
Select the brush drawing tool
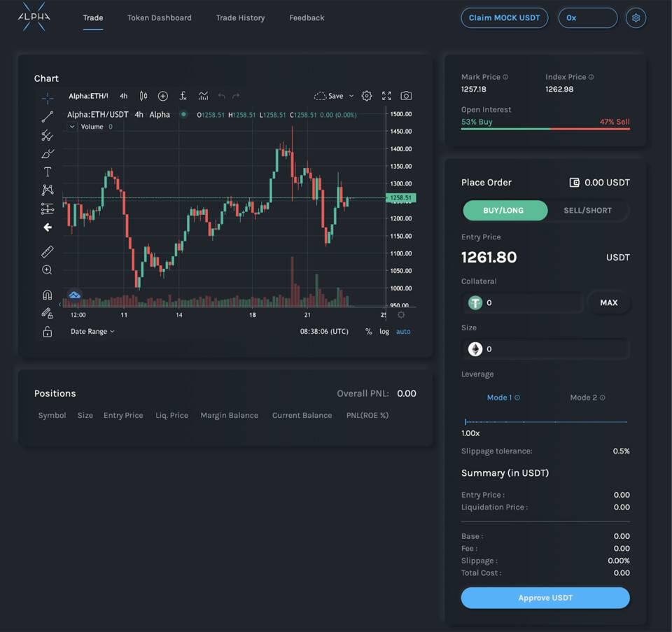pyautogui.click(x=48, y=154)
